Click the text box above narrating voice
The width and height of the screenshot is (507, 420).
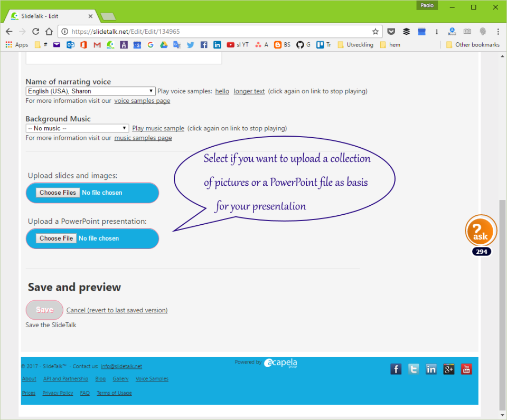(x=124, y=59)
